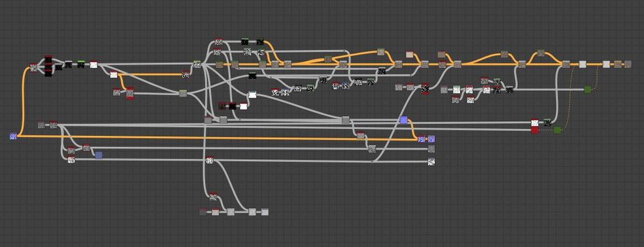Viewport: 644px width, 247px height.
Task: Click the white noisy output node bottom right
Action: pyautogui.click(x=431, y=162)
